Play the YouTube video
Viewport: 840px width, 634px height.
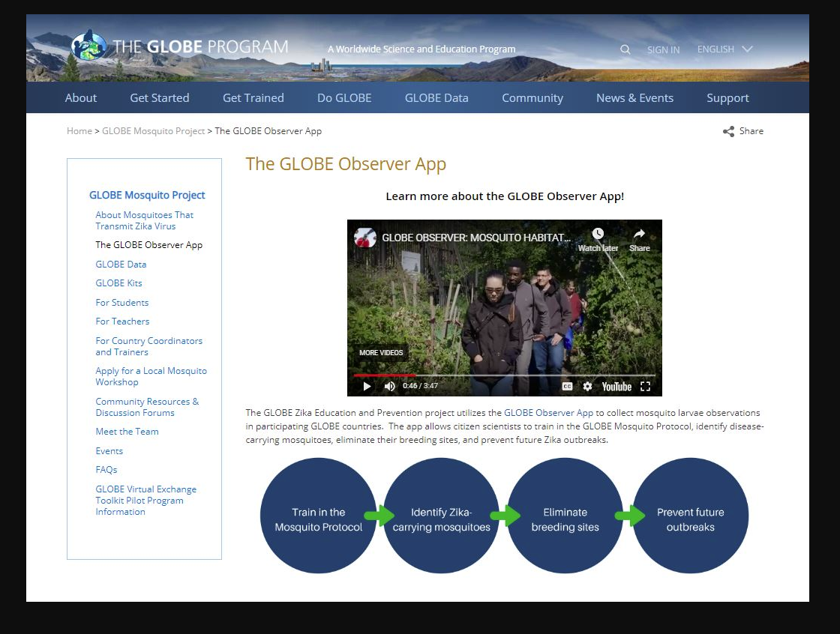[x=367, y=386]
